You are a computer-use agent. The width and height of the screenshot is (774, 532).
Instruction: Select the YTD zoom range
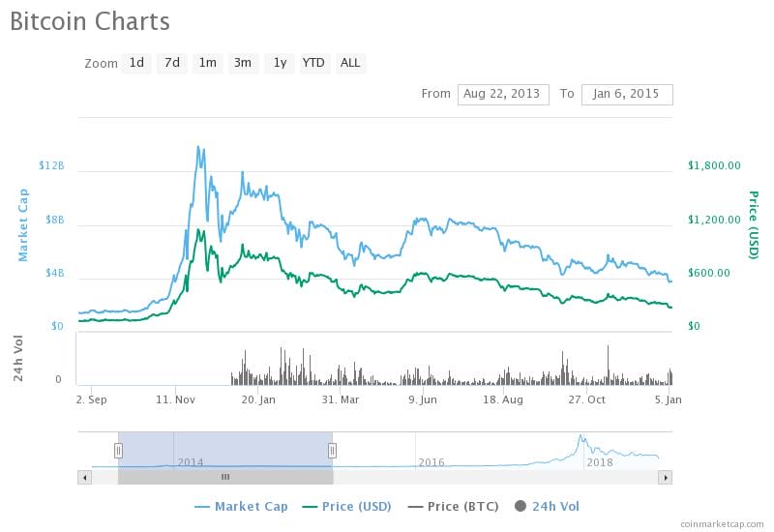click(313, 63)
